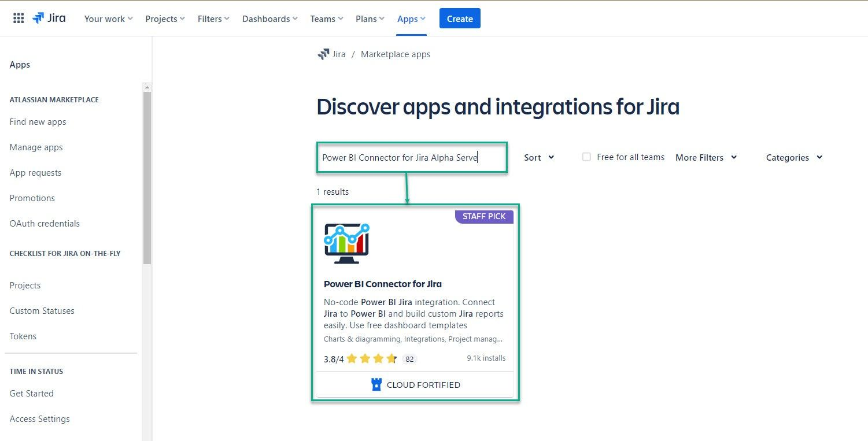Open the Atlassian app switcher grid icon
868x441 pixels.
pyautogui.click(x=18, y=17)
